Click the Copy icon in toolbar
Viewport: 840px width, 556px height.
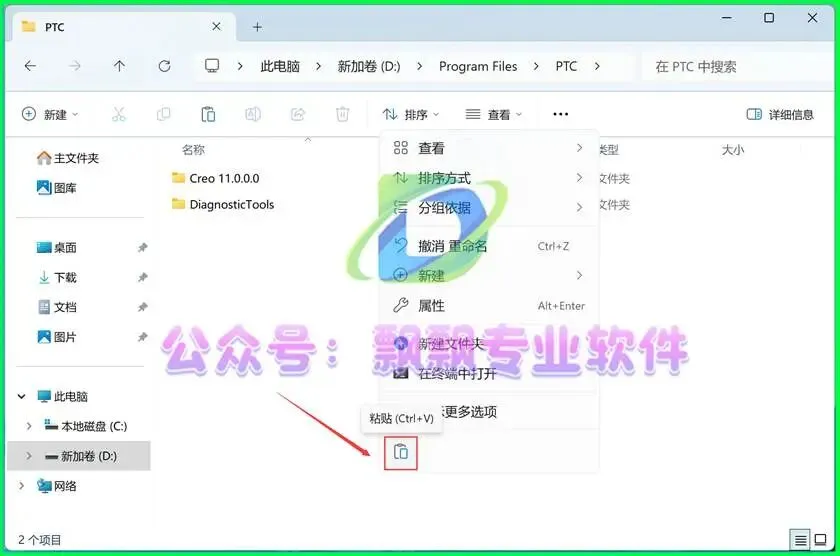point(163,114)
